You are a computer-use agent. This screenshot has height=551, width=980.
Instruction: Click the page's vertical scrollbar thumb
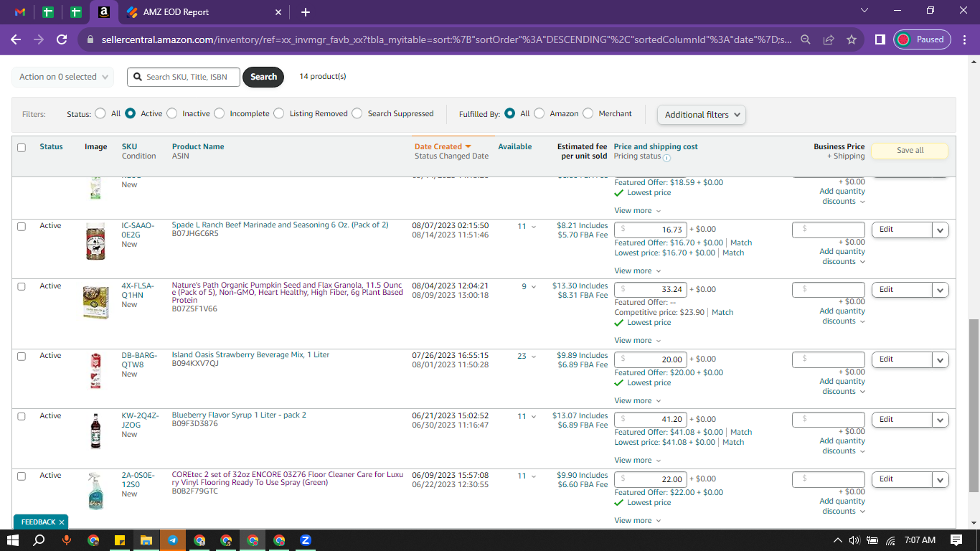coord(974,405)
